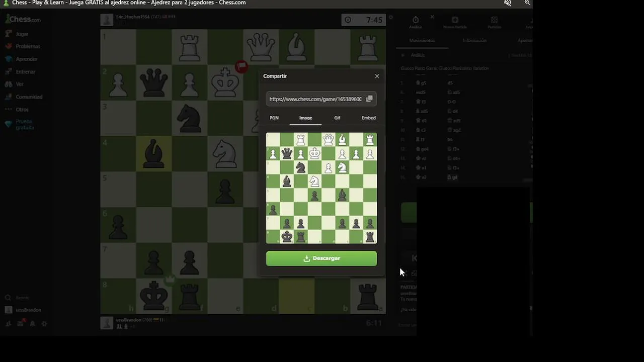
Task: Click the Prueba gratuita diamond link
Action: point(20,124)
